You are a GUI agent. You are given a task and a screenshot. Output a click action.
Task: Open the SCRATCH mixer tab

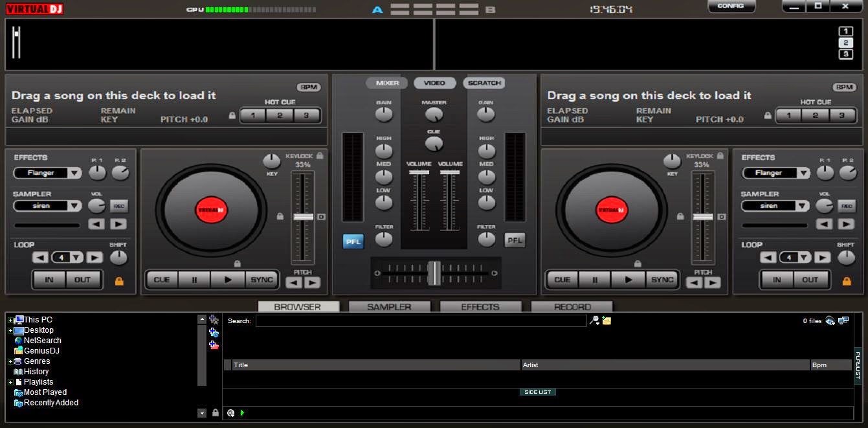point(484,83)
